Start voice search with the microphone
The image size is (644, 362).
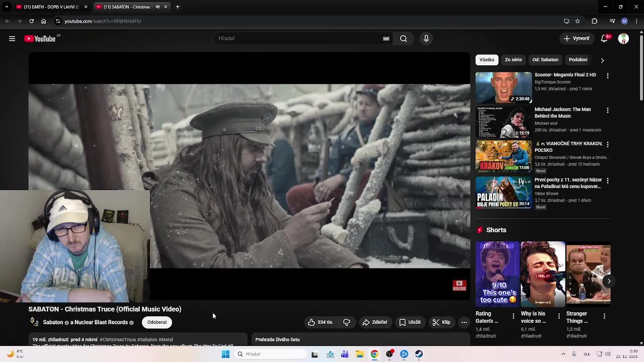[426, 39]
